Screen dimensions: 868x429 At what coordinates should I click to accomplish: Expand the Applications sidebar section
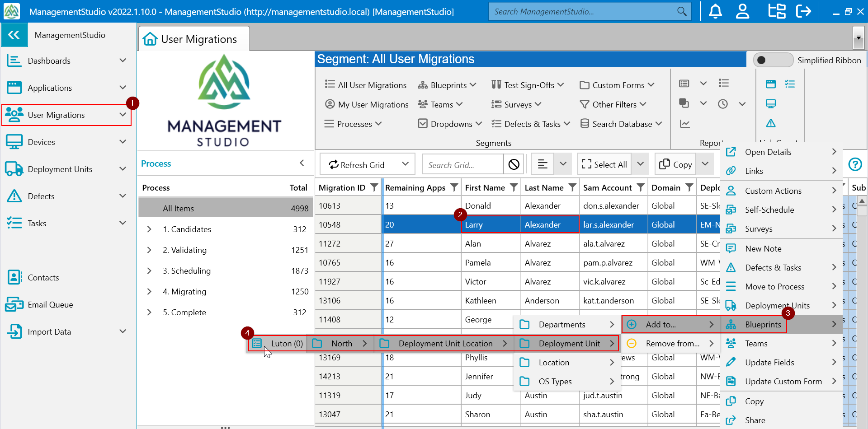click(123, 88)
